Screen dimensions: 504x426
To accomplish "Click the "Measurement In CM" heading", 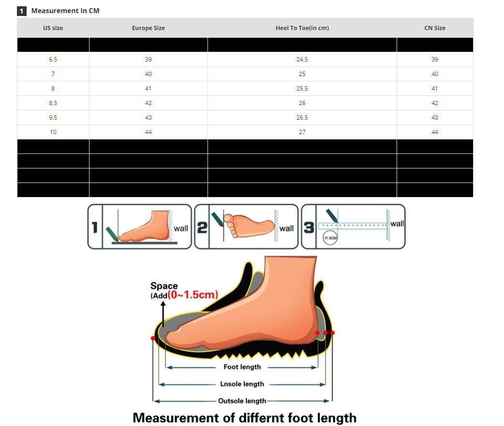I will (x=65, y=11).
